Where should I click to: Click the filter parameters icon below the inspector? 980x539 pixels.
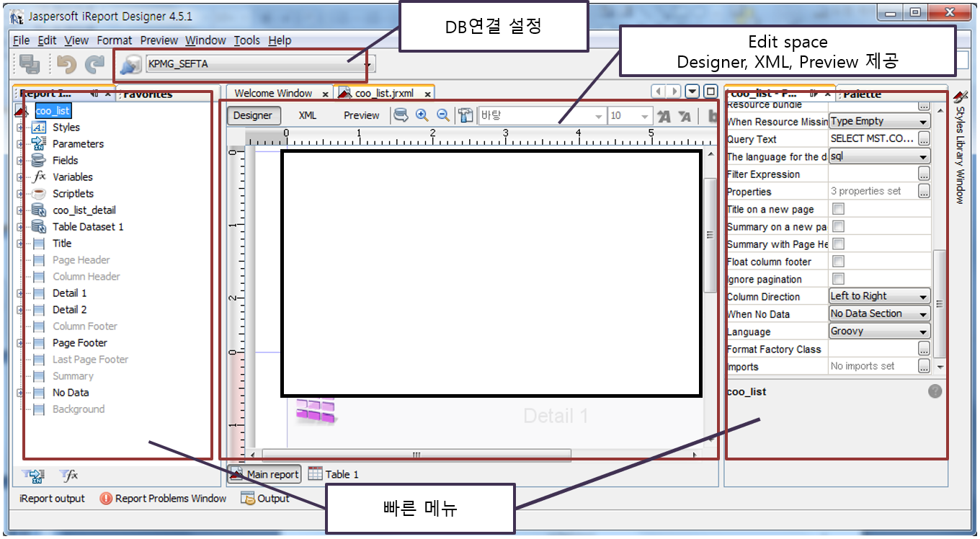coord(34,476)
